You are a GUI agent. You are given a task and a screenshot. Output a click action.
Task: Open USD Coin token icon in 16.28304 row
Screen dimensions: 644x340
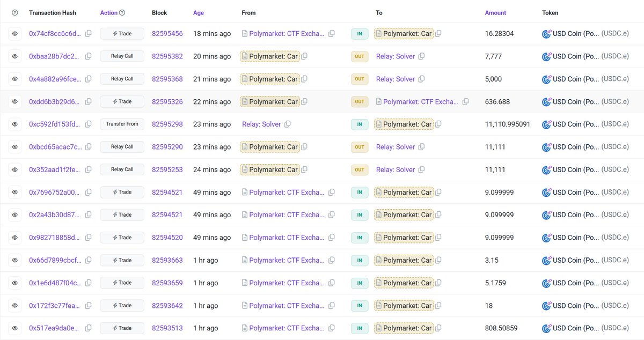tap(547, 34)
